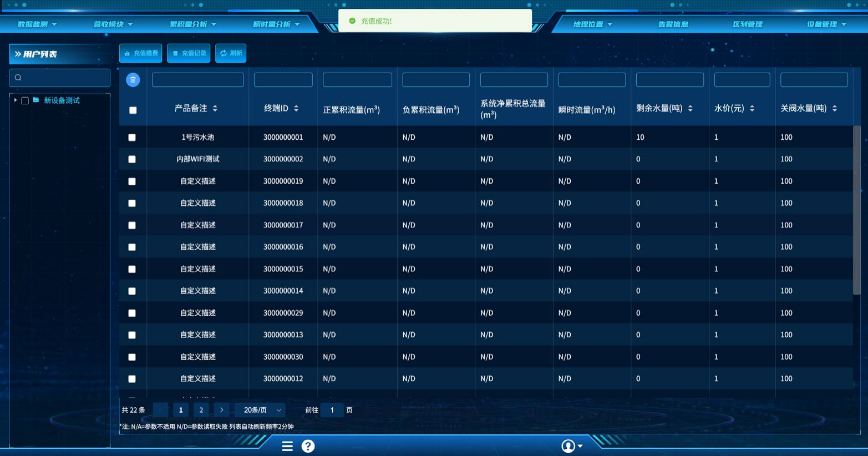Check the row for 1号污水池
Screen dimensions: 868x456
(x=132, y=138)
